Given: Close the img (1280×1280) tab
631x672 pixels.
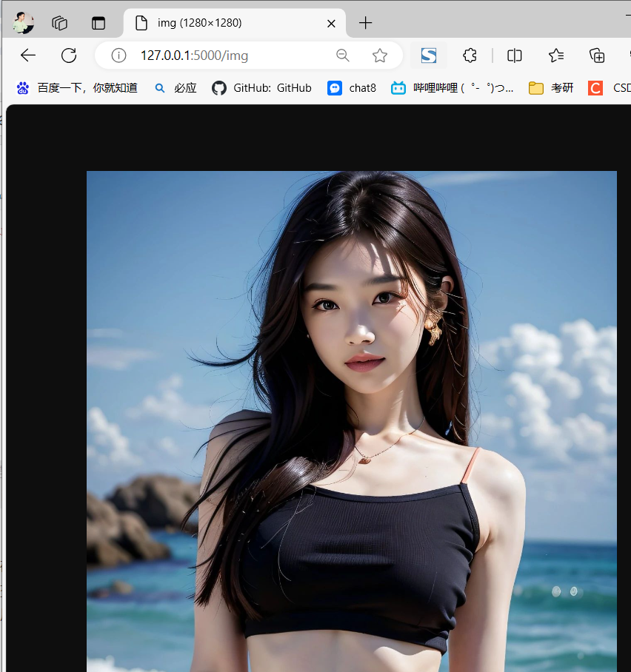Looking at the screenshot, I should [331, 24].
